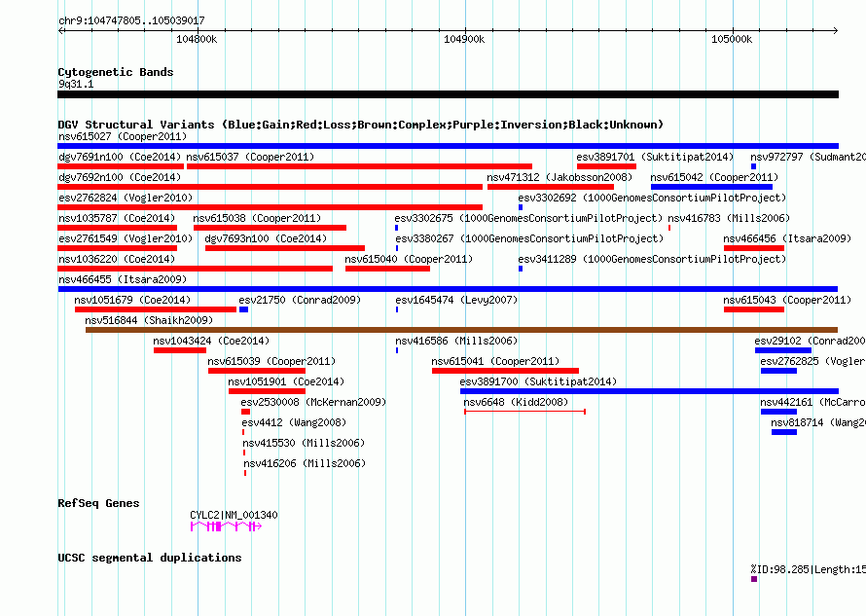Select nsv1035787 (Coe2014) label
866x616 pixels.
click(117, 218)
